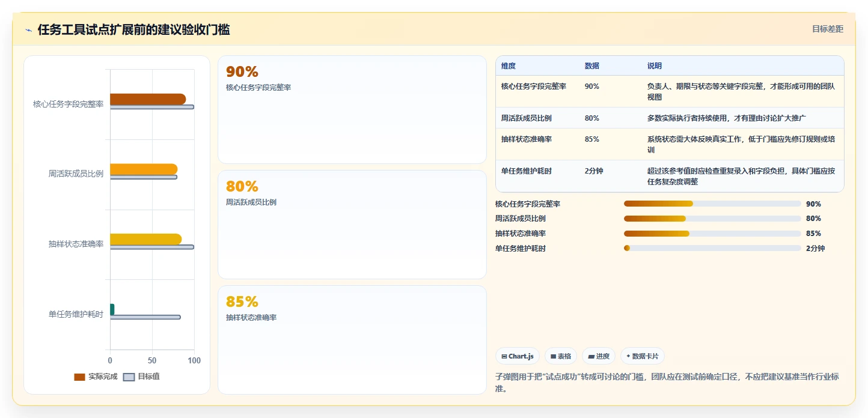Click the 目标值 legend label
868x418 pixels.
tap(148, 377)
